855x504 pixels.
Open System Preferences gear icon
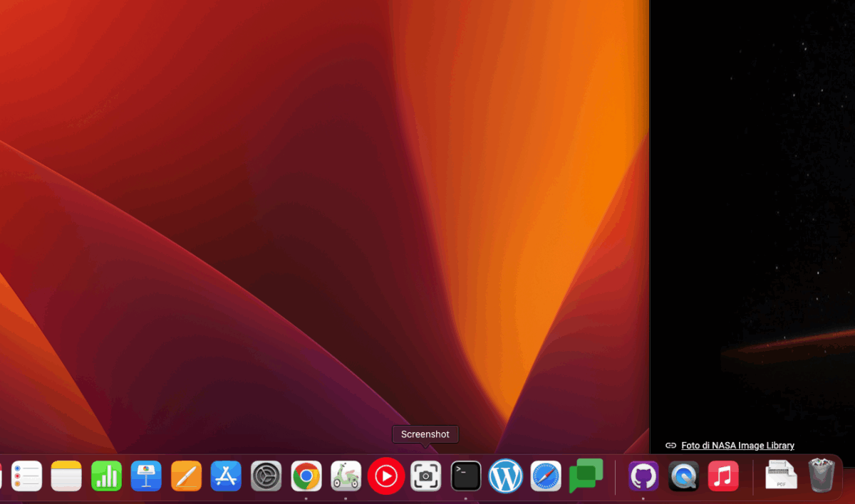(x=266, y=476)
